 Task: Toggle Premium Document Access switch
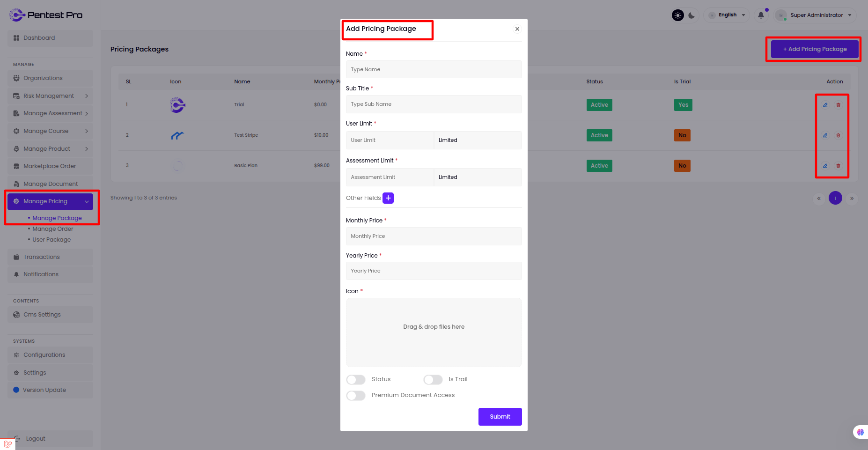(356, 396)
